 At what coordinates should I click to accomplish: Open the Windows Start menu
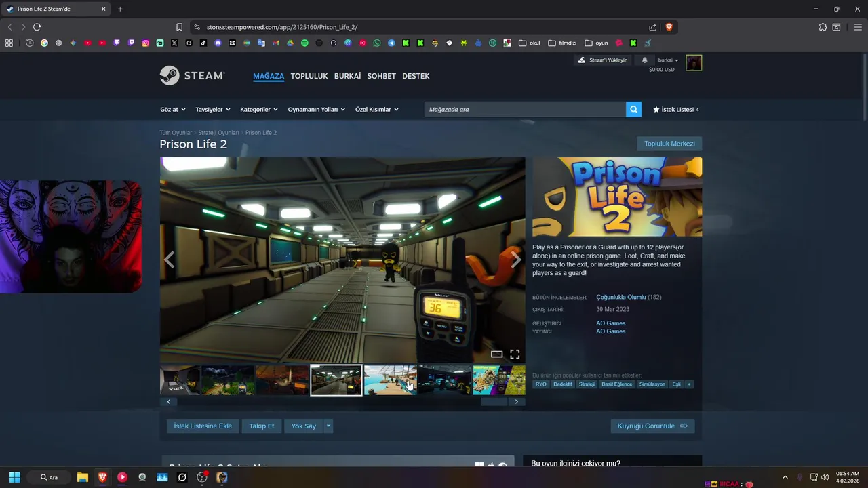[x=14, y=477]
